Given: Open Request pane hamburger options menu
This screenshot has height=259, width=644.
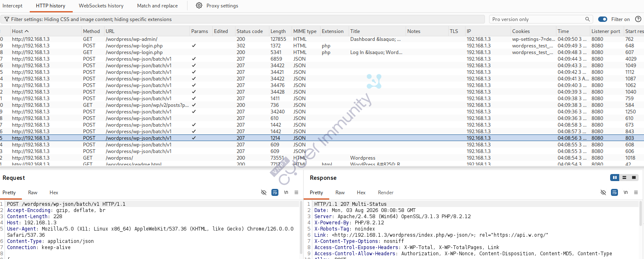Looking at the screenshot, I should [296, 193].
